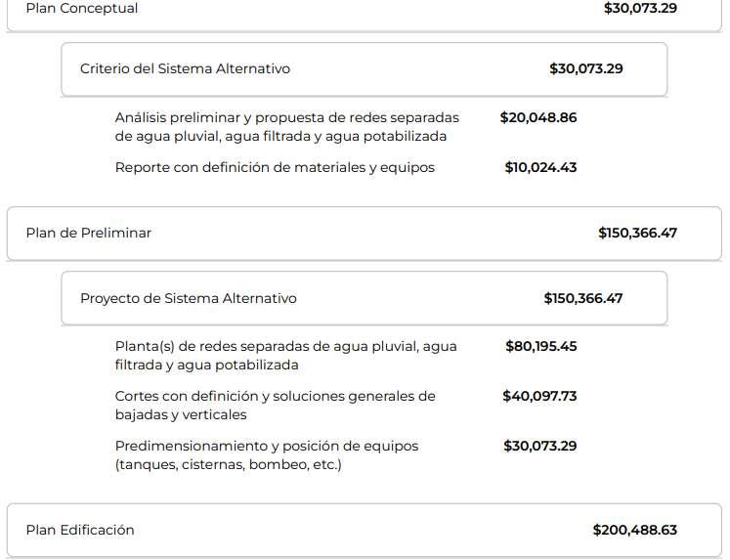
Task: Expand the Criterio del Sistema Alternativo card
Action: tap(365, 69)
